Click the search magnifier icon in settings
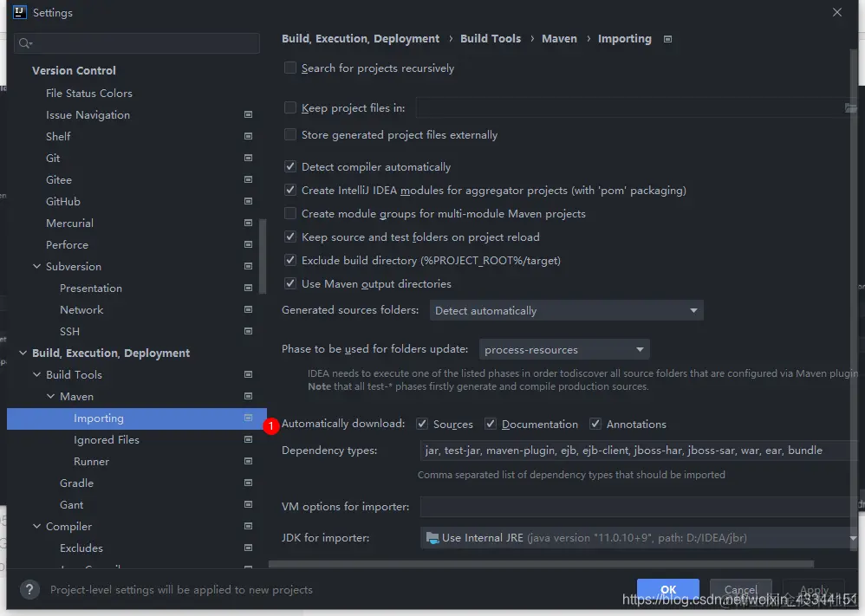The width and height of the screenshot is (865, 616). (25, 43)
